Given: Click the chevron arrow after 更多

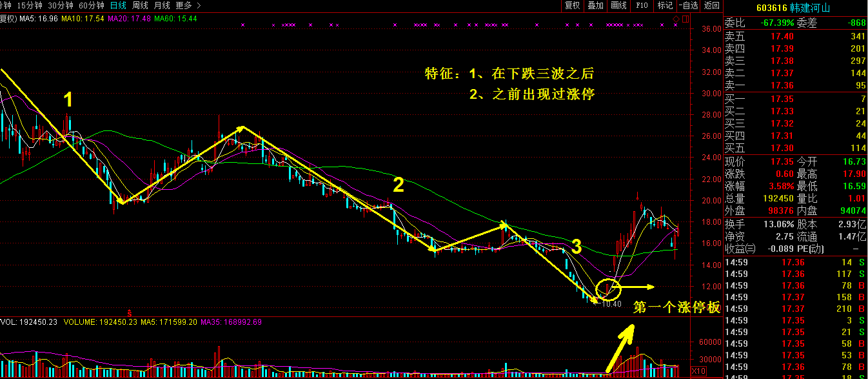Looking at the screenshot, I should (x=199, y=5).
